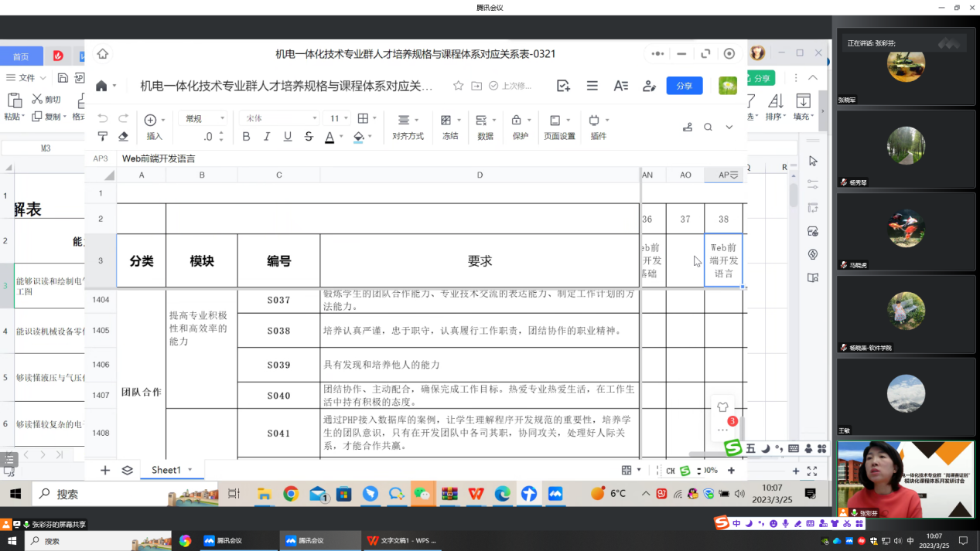The height and width of the screenshot is (551, 980).
Task: Toggle strikethrough text formatting
Action: pyautogui.click(x=309, y=137)
